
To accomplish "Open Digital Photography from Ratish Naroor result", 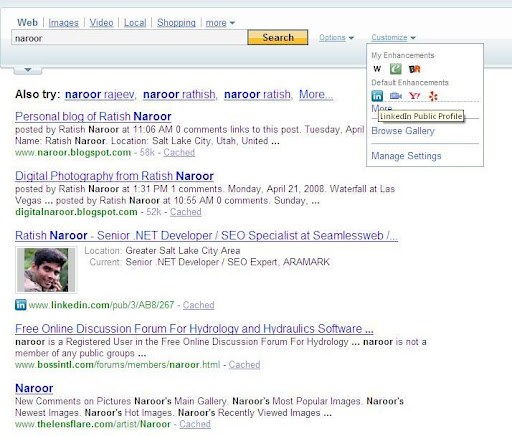I will point(114,176).
